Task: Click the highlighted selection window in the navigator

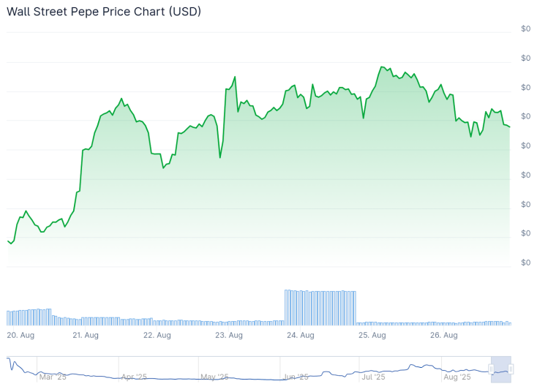Action: point(501,369)
